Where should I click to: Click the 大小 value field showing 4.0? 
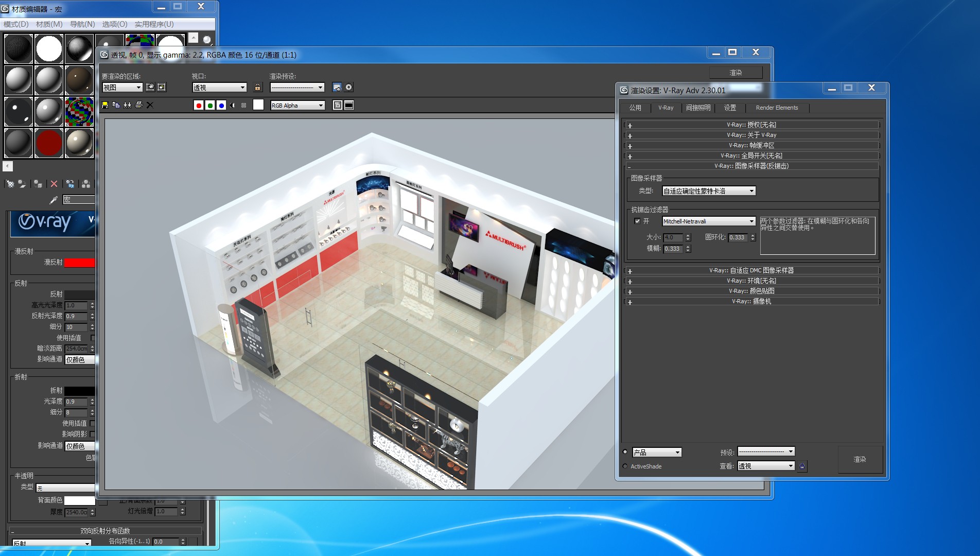(673, 237)
